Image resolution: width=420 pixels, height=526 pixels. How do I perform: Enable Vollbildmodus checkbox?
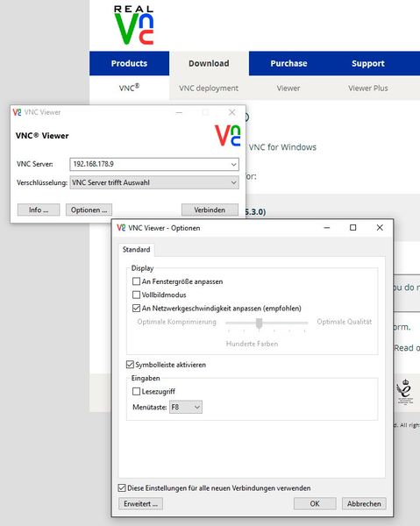(x=136, y=295)
